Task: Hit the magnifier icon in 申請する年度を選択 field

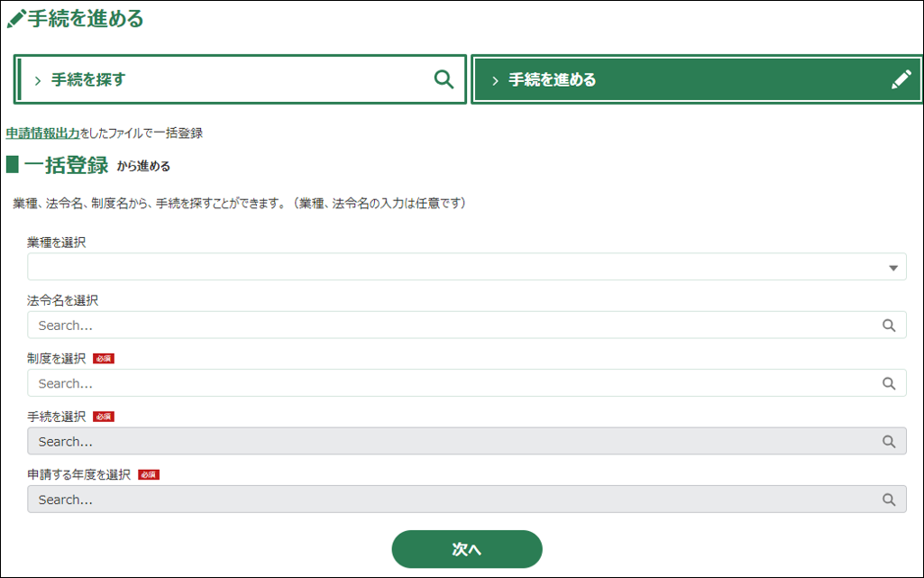Action: click(x=888, y=500)
